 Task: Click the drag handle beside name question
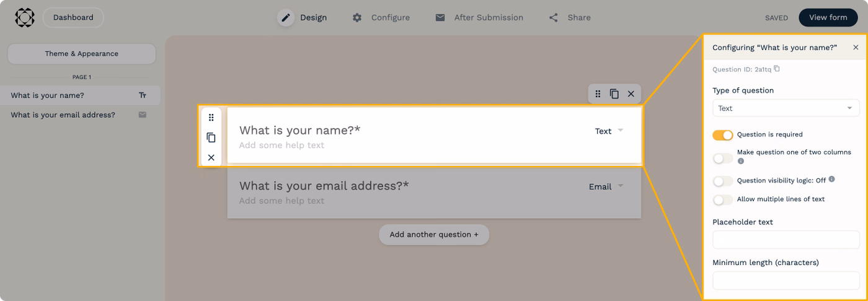click(211, 118)
